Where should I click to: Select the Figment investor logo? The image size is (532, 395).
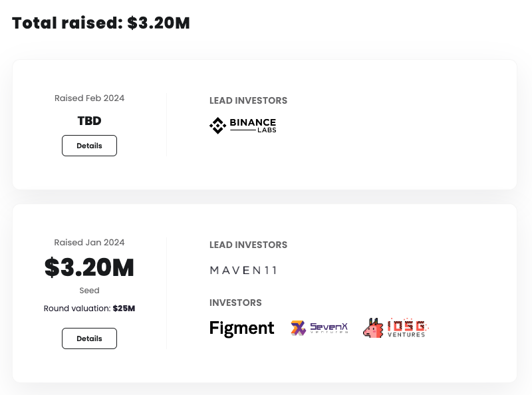click(241, 328)
